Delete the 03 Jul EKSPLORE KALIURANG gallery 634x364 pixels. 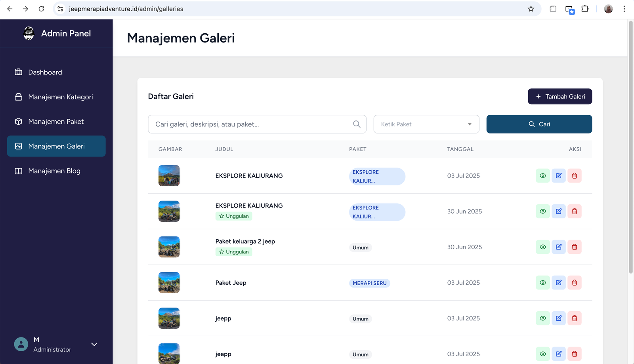click(x=574, y=175)
